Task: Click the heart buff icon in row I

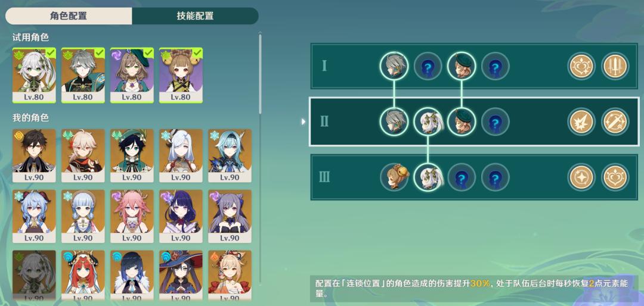Action: [581, 66]
